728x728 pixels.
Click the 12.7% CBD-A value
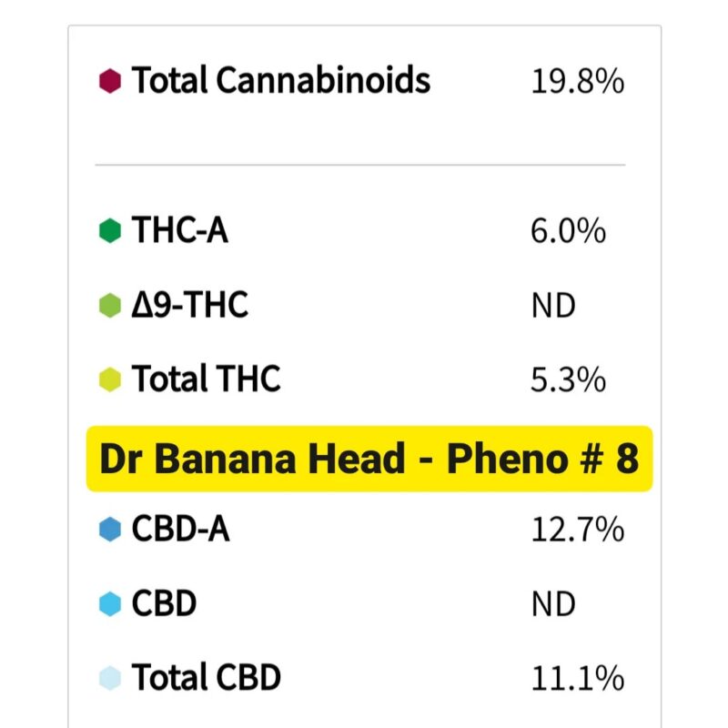(x=577, y=530)
